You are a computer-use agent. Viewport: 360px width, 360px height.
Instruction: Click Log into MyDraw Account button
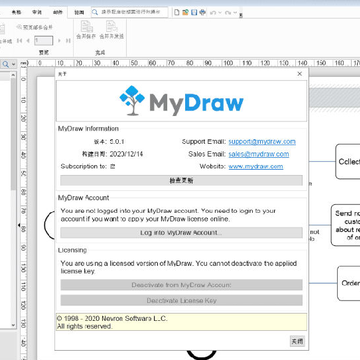coord(181,233)
